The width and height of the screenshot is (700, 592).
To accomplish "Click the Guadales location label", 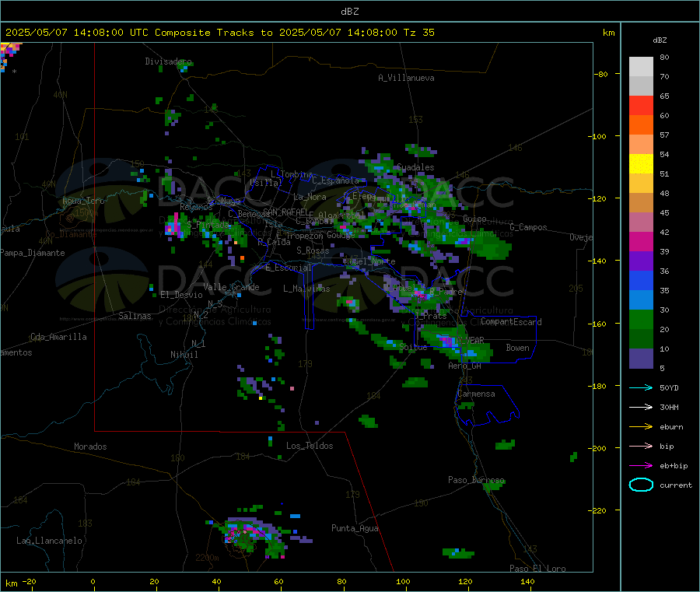I will pyautogui.click(x=415, y=167).
